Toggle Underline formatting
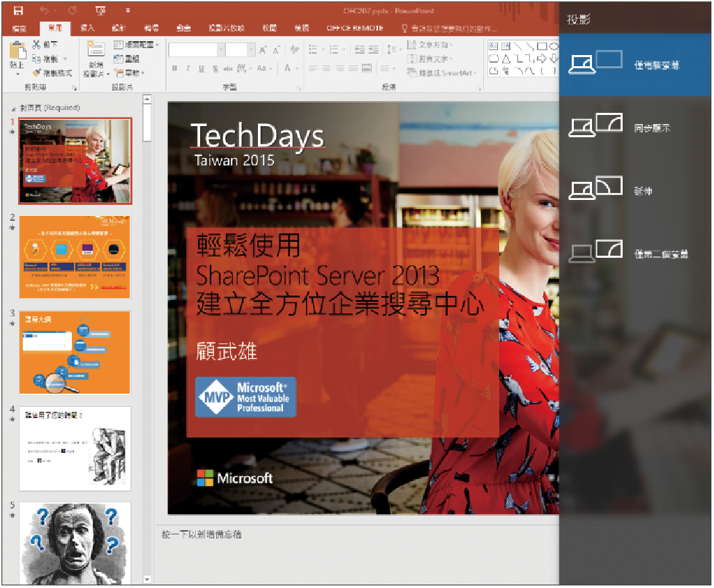The image size is (714, 588). click(x=202, y=68)
